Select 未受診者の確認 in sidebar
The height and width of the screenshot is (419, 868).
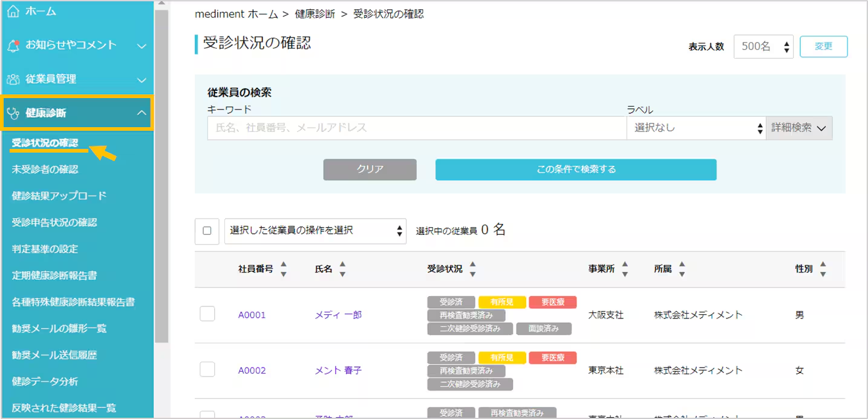click(45, 170)
